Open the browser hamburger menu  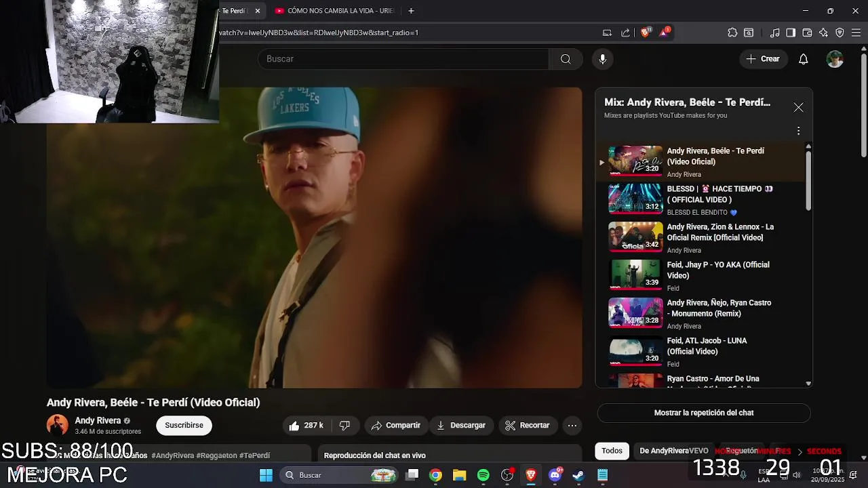tap(856, 33)
